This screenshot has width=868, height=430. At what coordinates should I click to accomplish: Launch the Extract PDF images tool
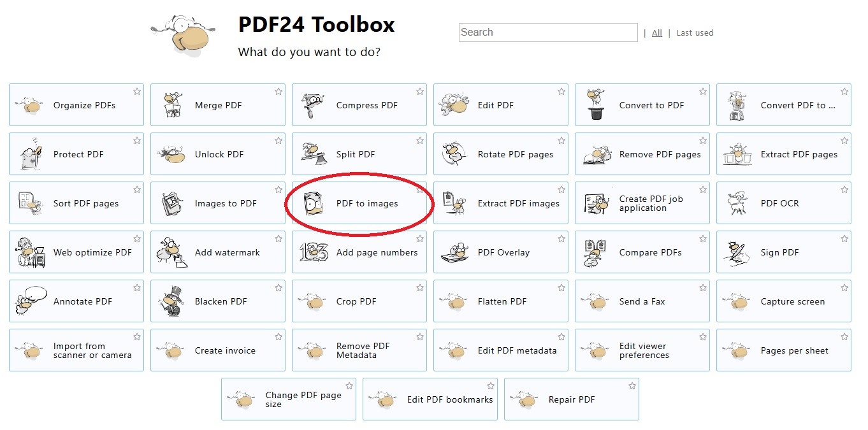click(x=518, y=204)
